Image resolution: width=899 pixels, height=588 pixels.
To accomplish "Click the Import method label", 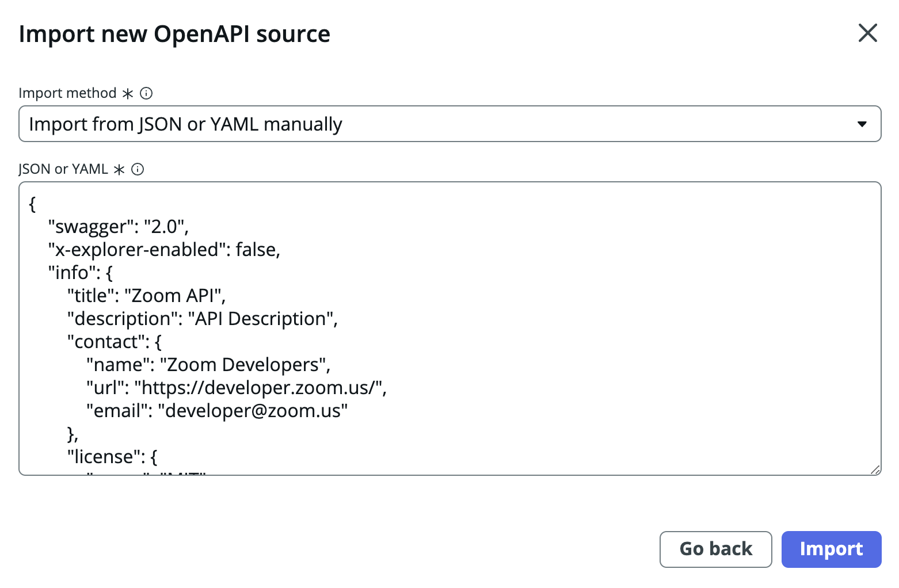I will 67,93.
